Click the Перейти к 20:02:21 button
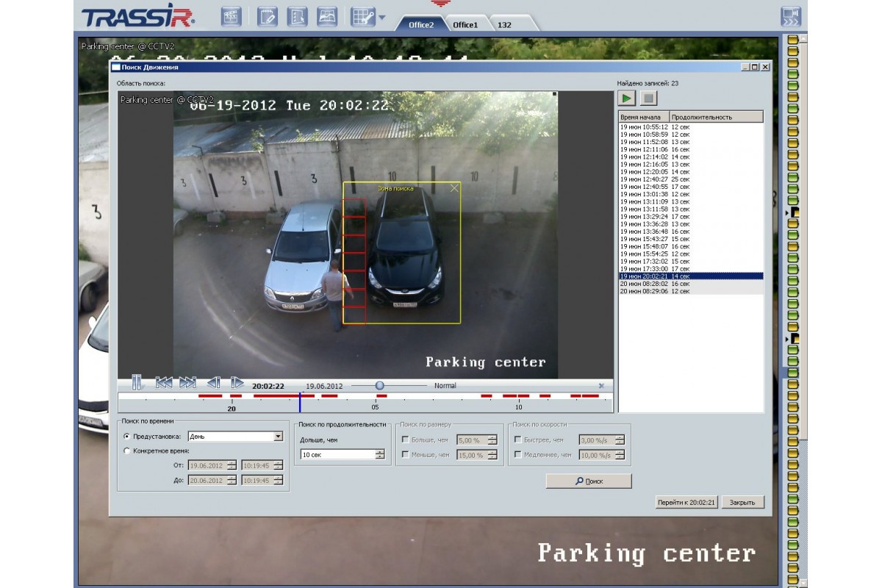The width and height of the screenshot is (882, 588). click(x=686, y=502)
